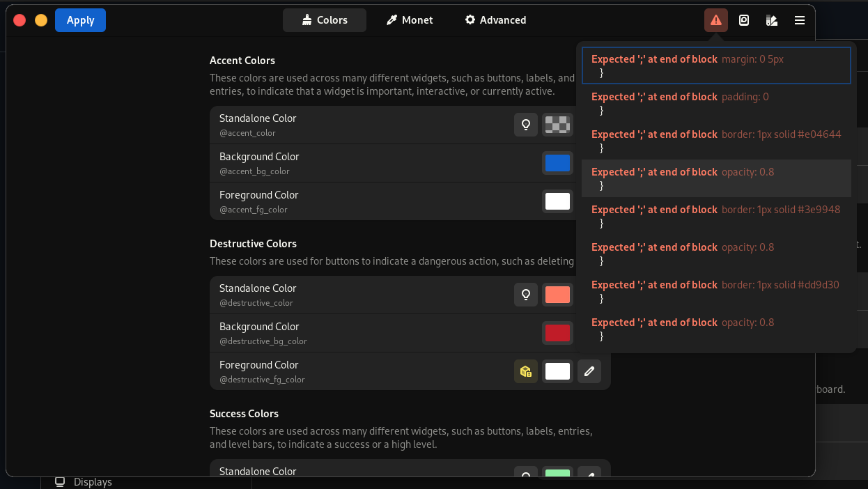Open the white destructive Foreground Color swatch
868x489 pixels.
(x=557, y=371)
